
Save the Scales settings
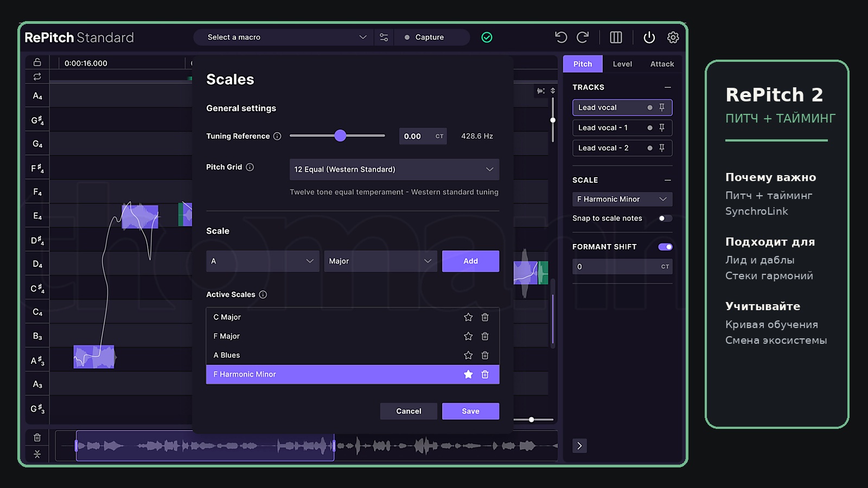point(470,411)
